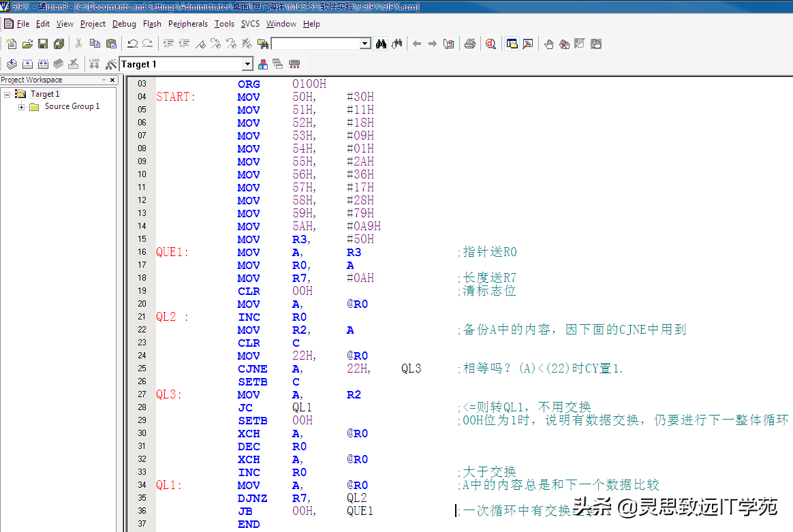
Task: Open Project Workspace panel options arrow
Action: (104, 80)
